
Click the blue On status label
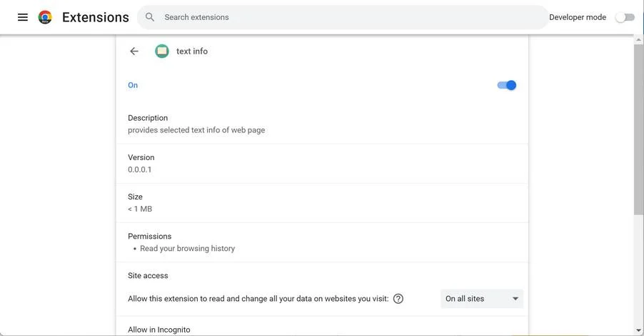click(133, 85)
